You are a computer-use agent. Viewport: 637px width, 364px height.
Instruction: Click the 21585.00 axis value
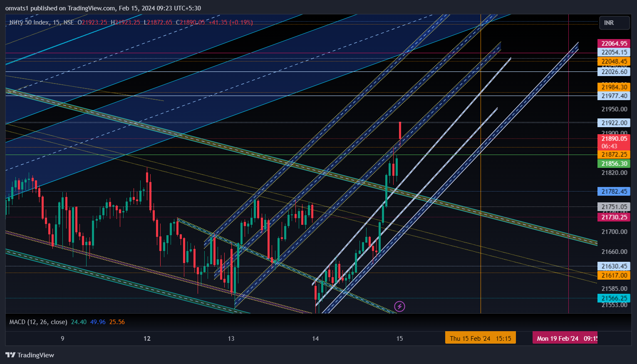pyautogui.click(x=614, y=289)
